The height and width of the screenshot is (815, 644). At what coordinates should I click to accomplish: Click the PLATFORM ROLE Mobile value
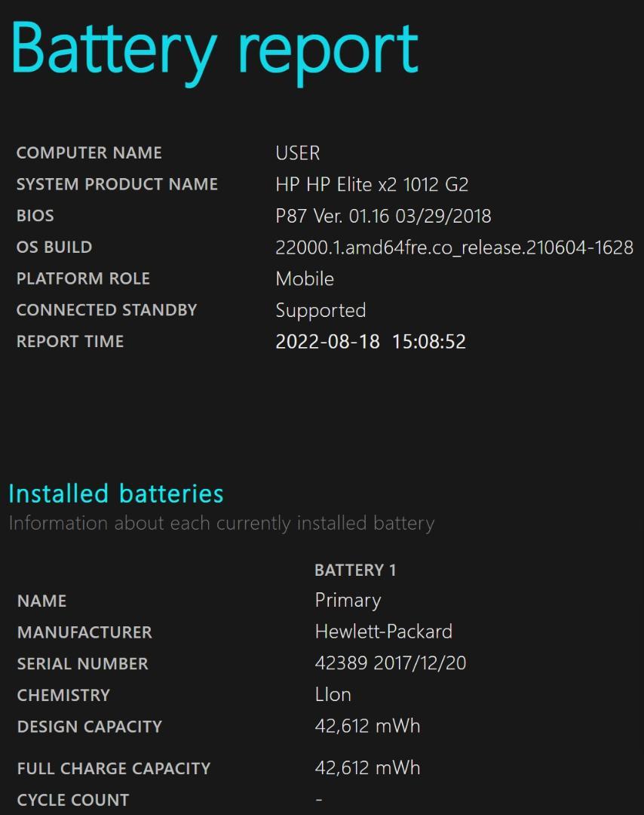click(305, 278)
